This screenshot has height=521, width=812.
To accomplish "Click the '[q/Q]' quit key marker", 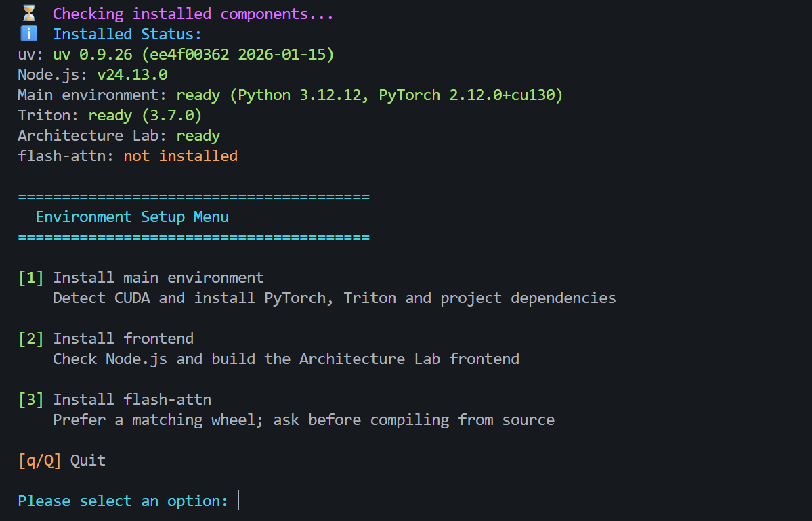I will pyautogui.click(x=39, y=461).
